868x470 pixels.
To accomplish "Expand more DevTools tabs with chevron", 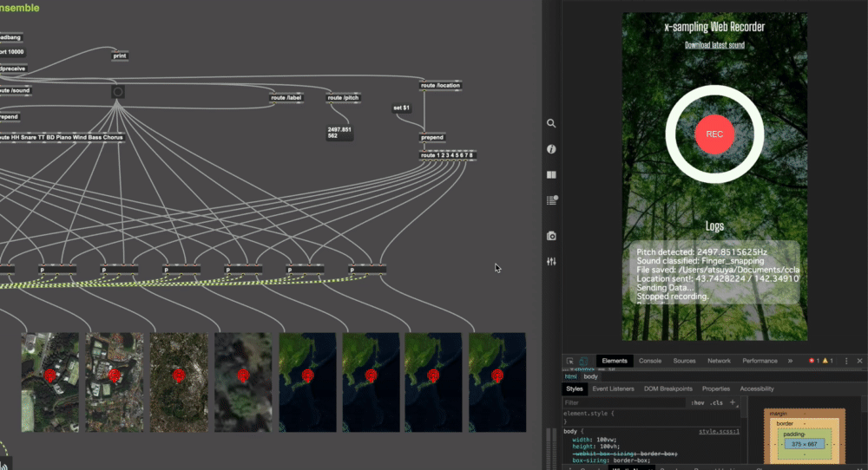I will point(790,361).
